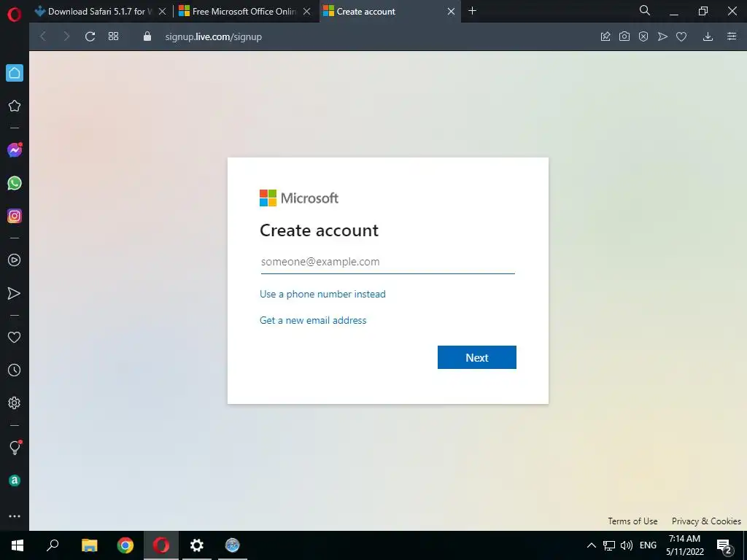Viewport: 747px width, 560px height.
Task: Open the Safari globe icon in taskbar
Action: pyautogui.click(x=233, y=545)
